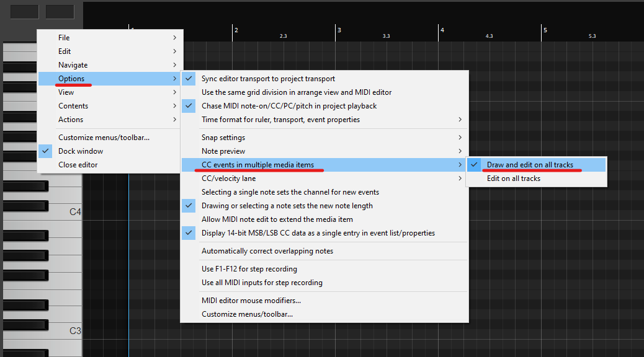Expand the Snap settings submenu
This screenshot has height=357, width=644.
point(324,138)
